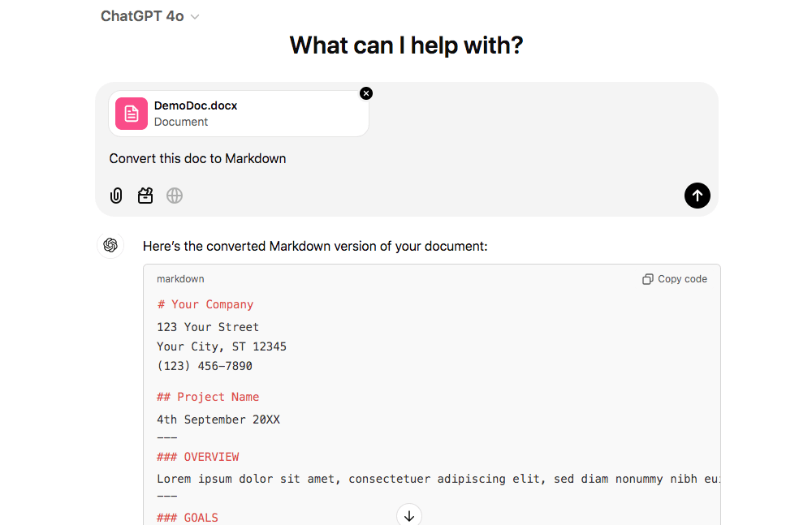Click the '## Project Name' code line
The image size is (812, 525).
pyautogui.click(x=208, y=397)
